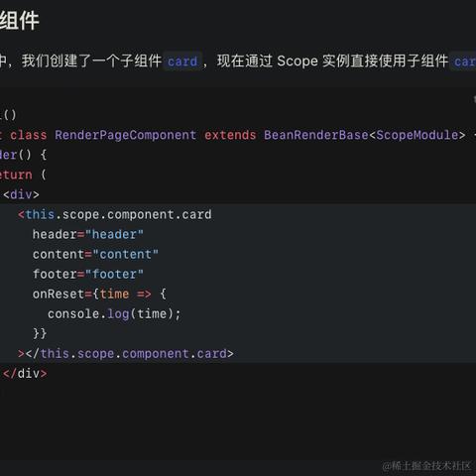The width and height of the screenshot is (476, 476).
Task: Click the footer="footer" attribute line
Action: click(88, 274)
